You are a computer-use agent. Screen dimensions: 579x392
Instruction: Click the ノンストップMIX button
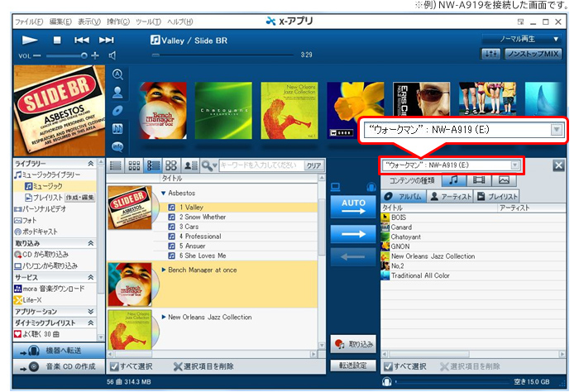[x=534, y=54]
